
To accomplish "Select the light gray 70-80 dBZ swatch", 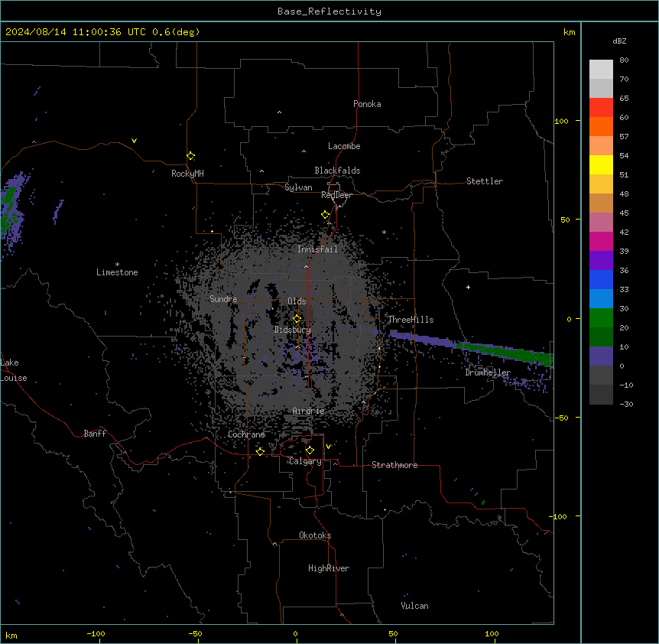I will [x=601, y=70].
